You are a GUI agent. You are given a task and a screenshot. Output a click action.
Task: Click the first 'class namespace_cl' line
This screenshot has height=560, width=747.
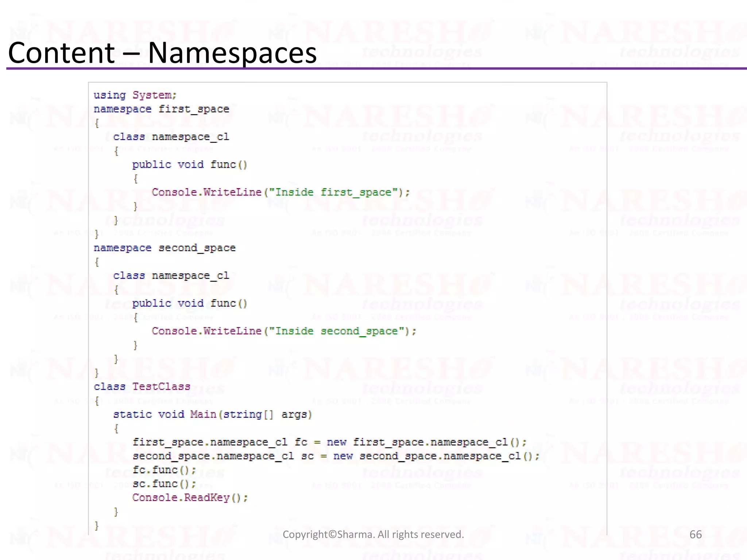pyautogui.click(x=171, y=137)
